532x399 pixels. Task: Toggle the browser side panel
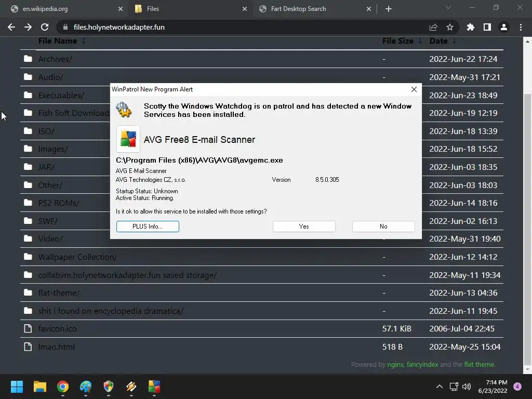click(x=487, y=27)
